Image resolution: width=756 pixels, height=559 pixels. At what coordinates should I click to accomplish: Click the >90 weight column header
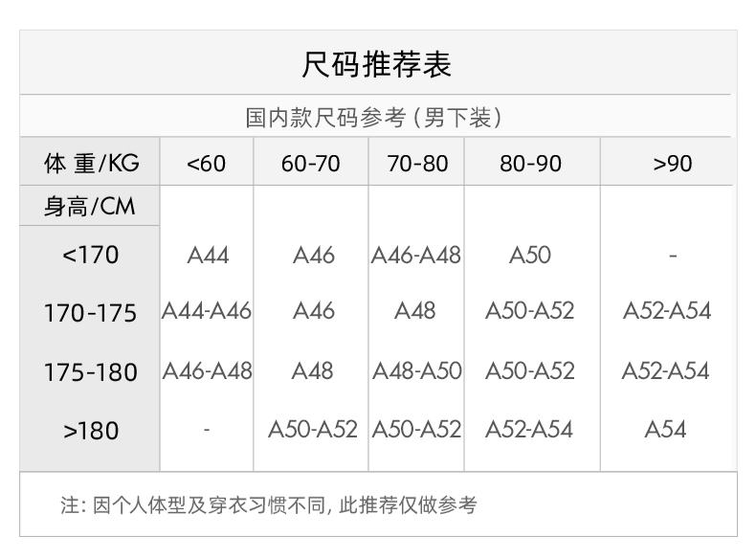(672, 164)
